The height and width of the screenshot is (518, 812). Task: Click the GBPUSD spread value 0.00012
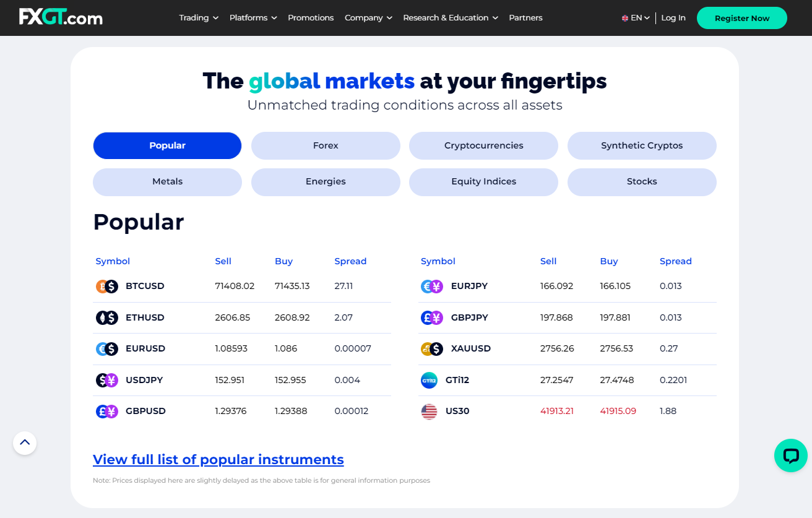tap(352, 411)
